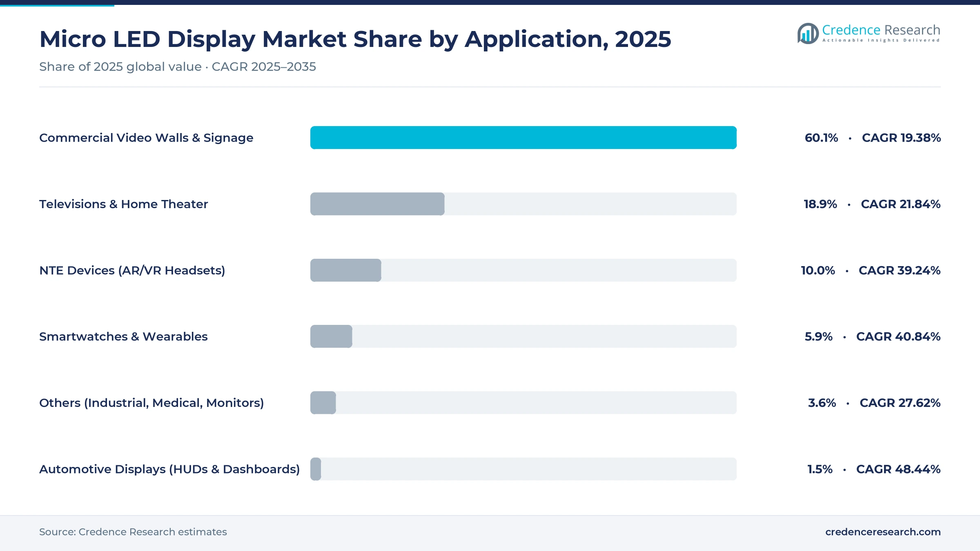980x551 pixels.
Task: Click the '1.5%' share value
Action: pos(820,469)
